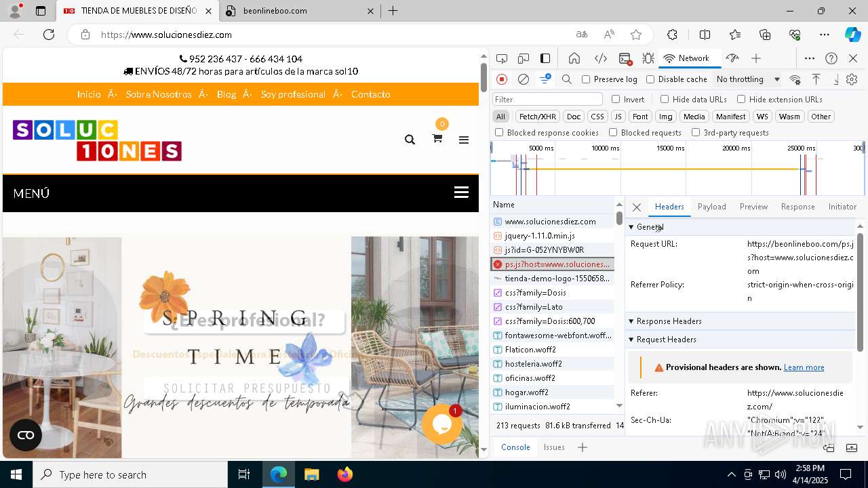
Task: Clear the network log
Action: 524,79
